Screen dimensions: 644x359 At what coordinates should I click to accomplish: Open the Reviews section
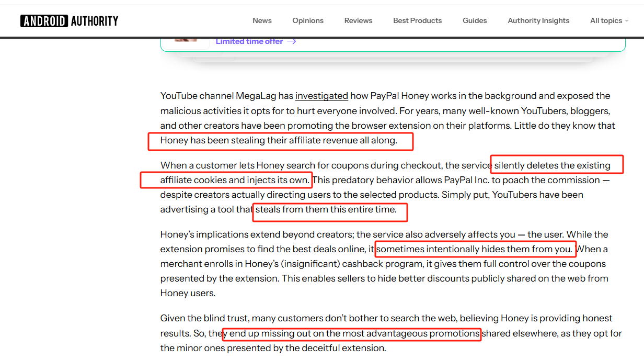(x=358, y=20)
